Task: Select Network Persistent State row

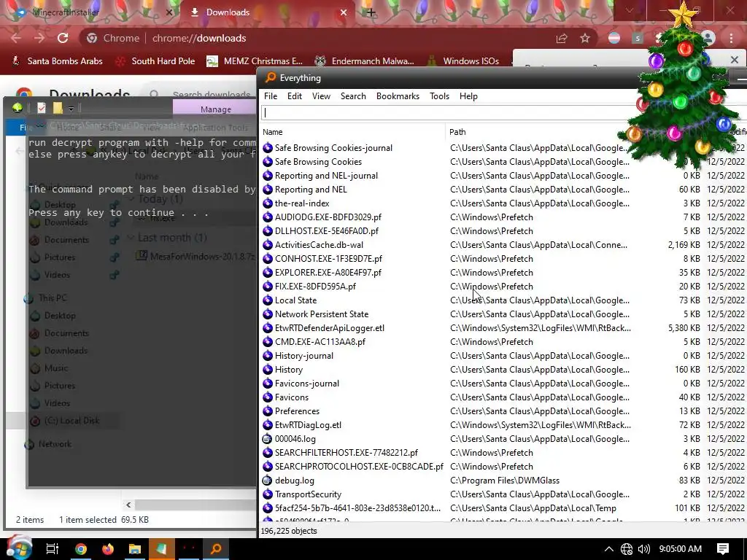Action: [x=503, y=314]
